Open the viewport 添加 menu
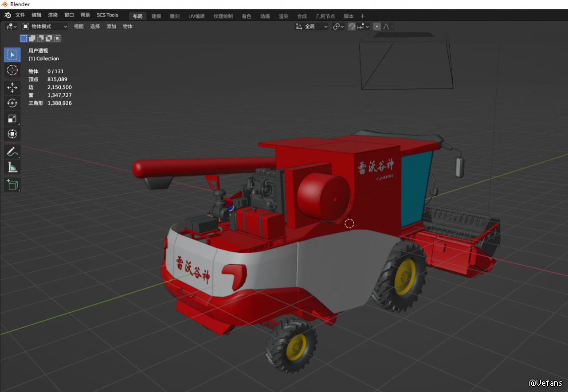 tap(111, 27)
